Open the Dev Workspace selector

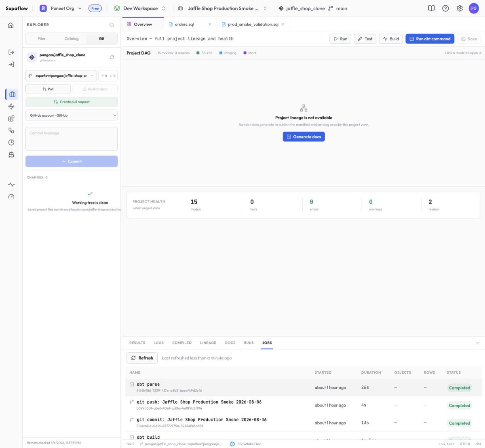click(140, 8)
